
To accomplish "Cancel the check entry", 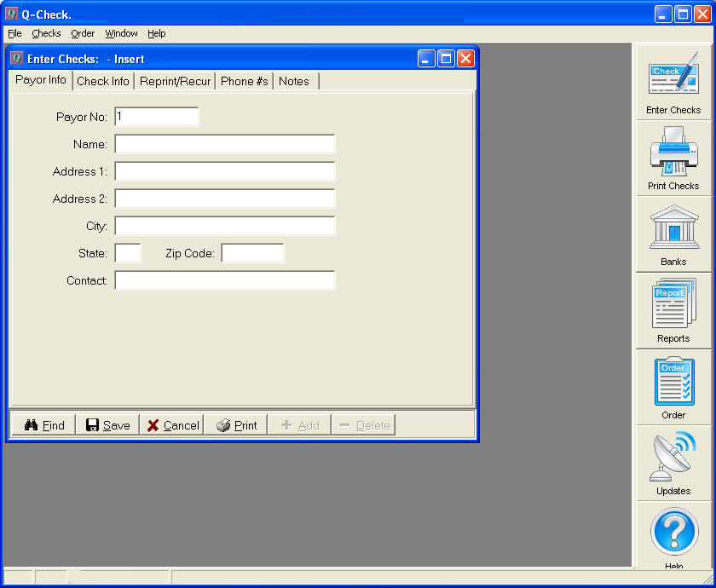I will pyautogui.click(x=172, y=425).
